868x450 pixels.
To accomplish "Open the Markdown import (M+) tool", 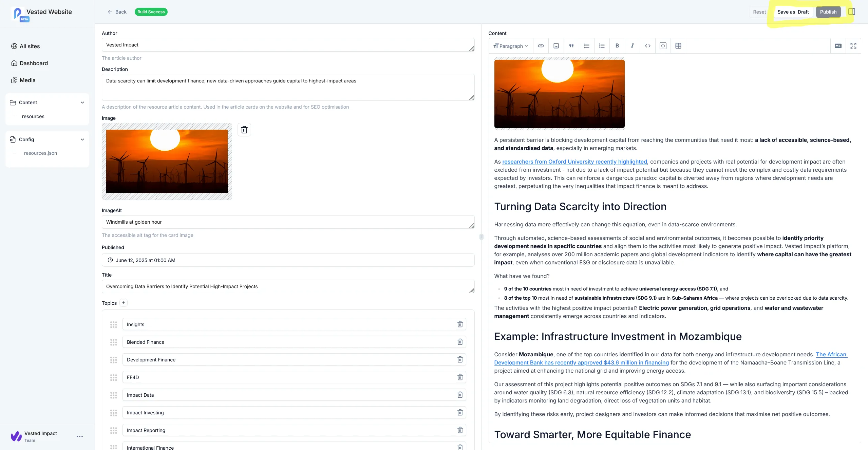I will [837, 46].
